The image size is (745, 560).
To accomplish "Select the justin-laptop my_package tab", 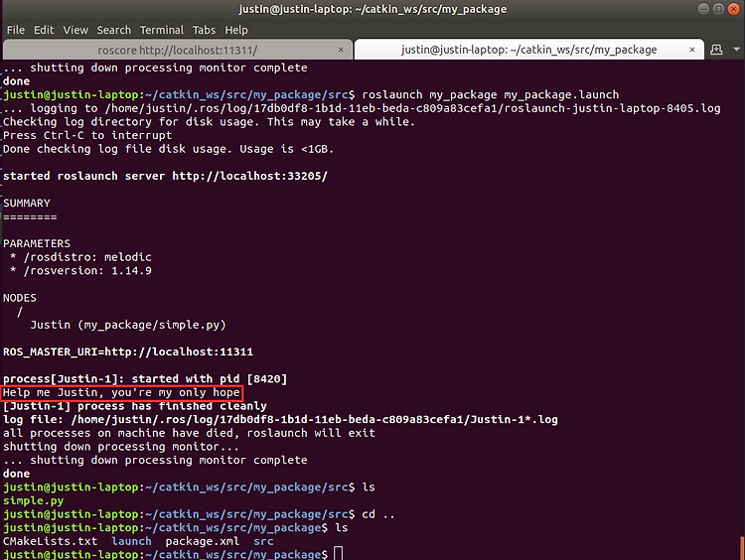I will (528, 50).
